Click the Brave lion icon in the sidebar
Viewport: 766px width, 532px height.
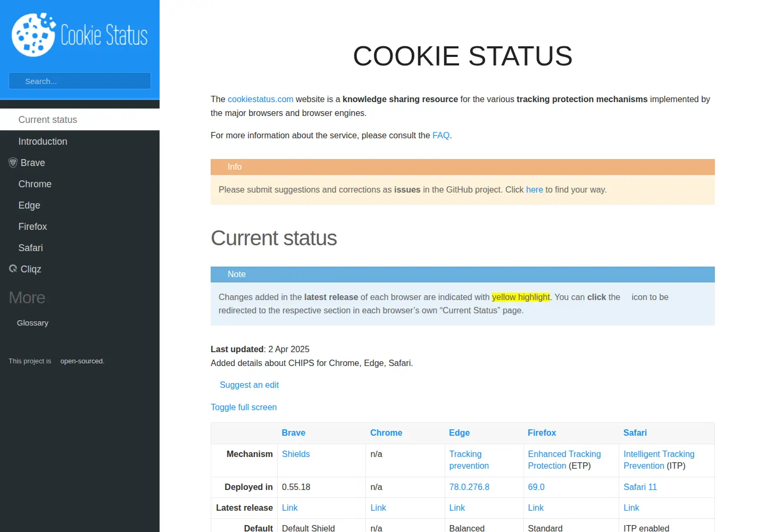coord(13,163)
